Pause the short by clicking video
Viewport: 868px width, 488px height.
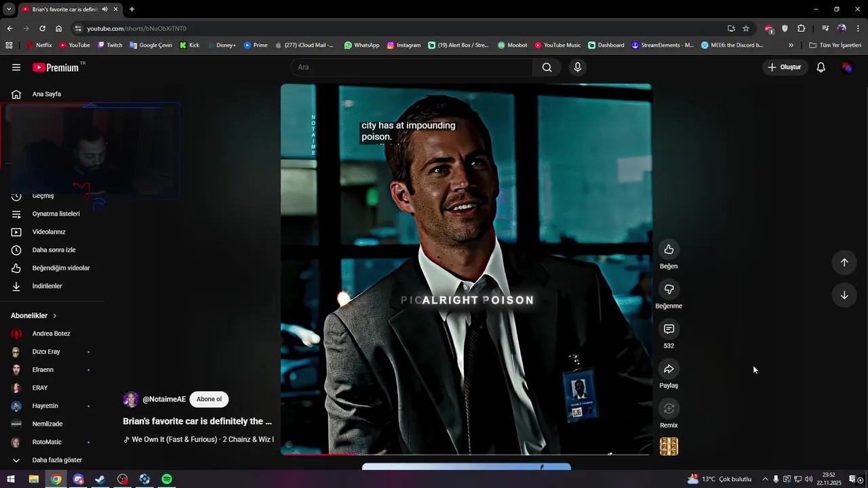[467, 269]
